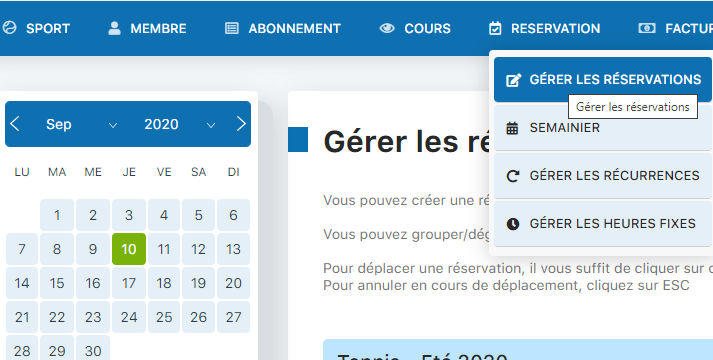Open the FACTURE menu

(x=676, y=28)
